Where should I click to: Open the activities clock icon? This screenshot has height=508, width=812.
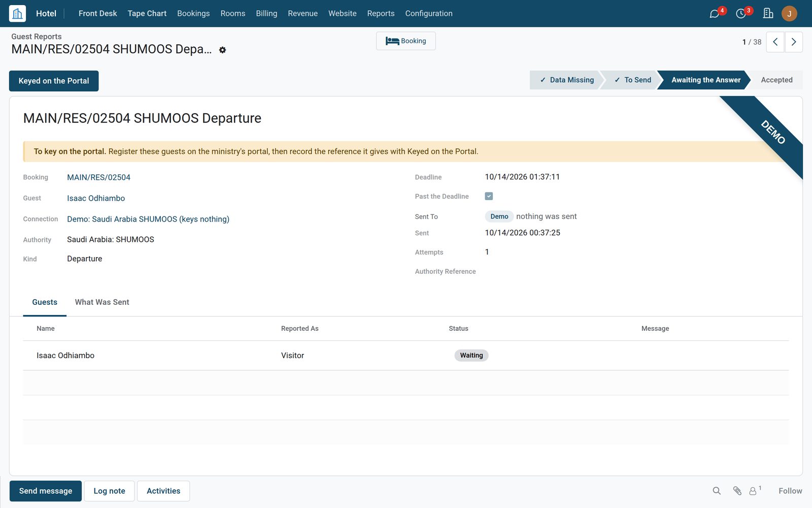741,14
